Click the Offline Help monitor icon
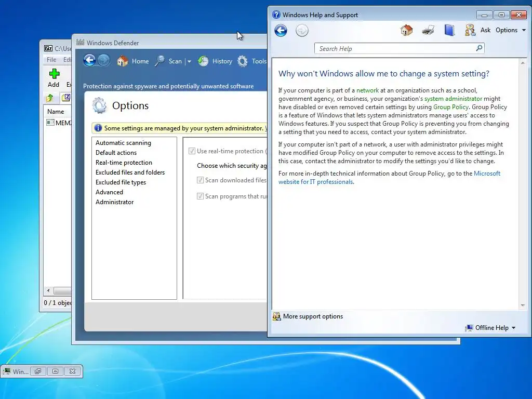This screenshot has height=399, width=532. coord(469,328)
